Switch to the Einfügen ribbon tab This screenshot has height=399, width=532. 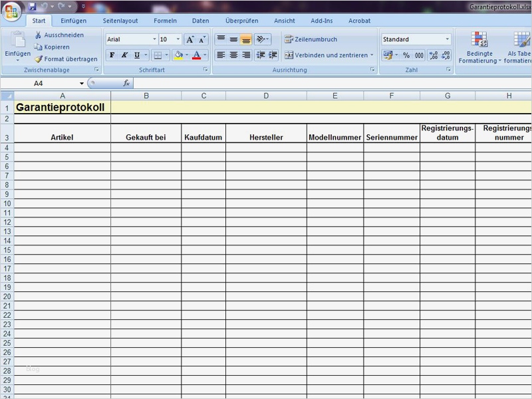73,21
